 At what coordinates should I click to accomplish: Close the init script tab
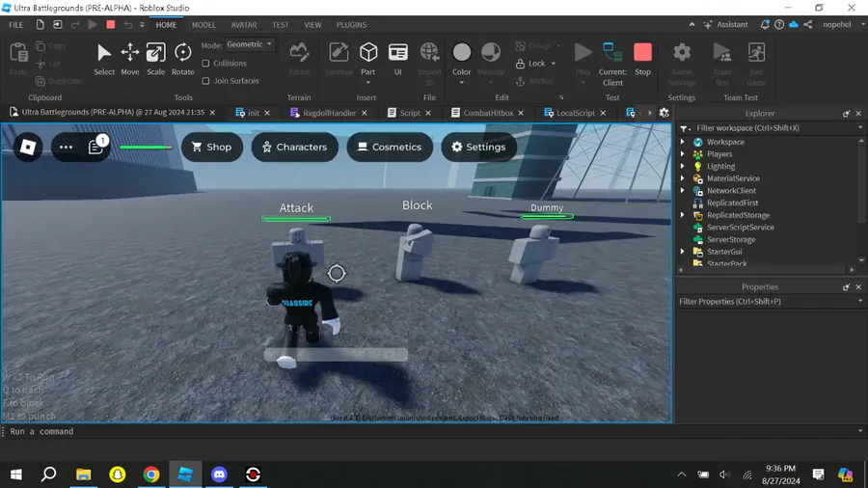[267, 113]
